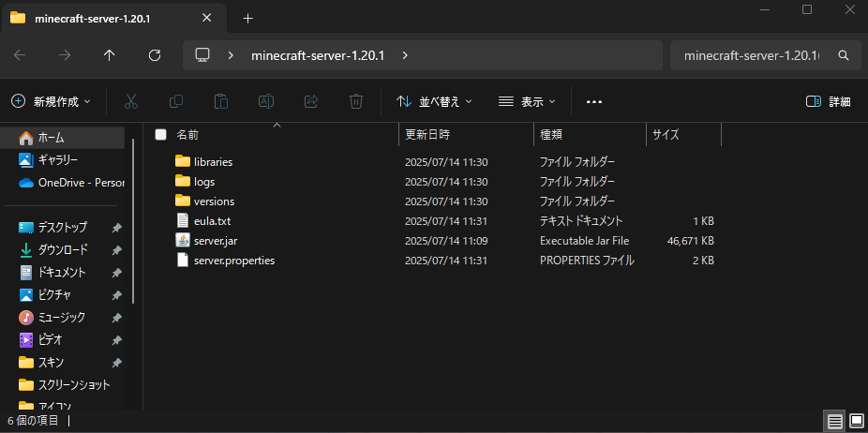Expand chevron after This PC icon
Image resolution: width=868 pixels, height=433 pixels.
pos(231,55)
